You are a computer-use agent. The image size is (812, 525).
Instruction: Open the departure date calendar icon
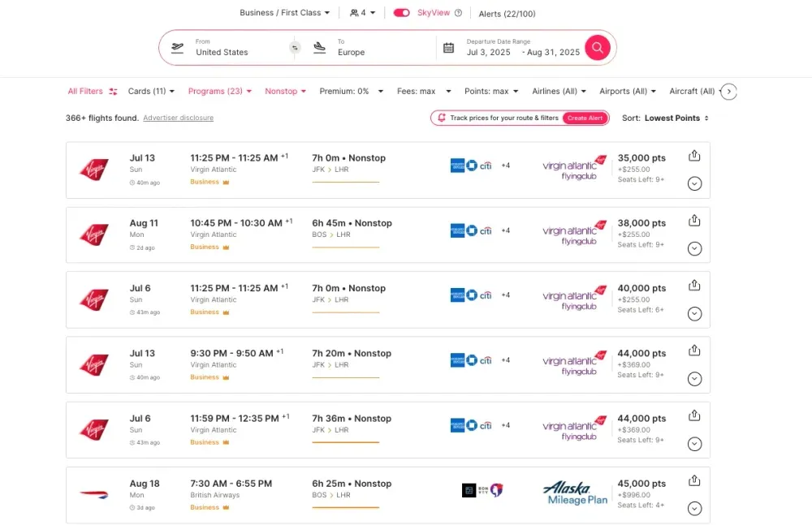click(448, 48)
